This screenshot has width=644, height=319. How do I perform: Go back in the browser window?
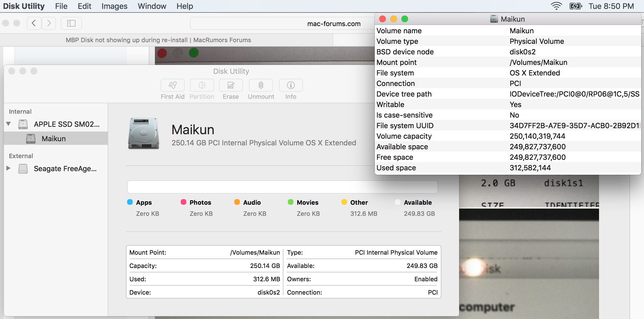(x=34, y=23)
